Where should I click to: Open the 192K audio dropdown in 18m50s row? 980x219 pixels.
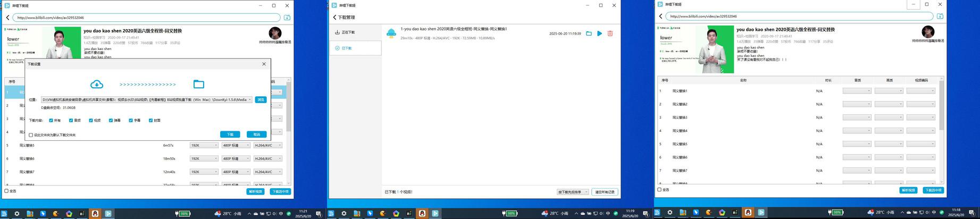coord(204,158)
